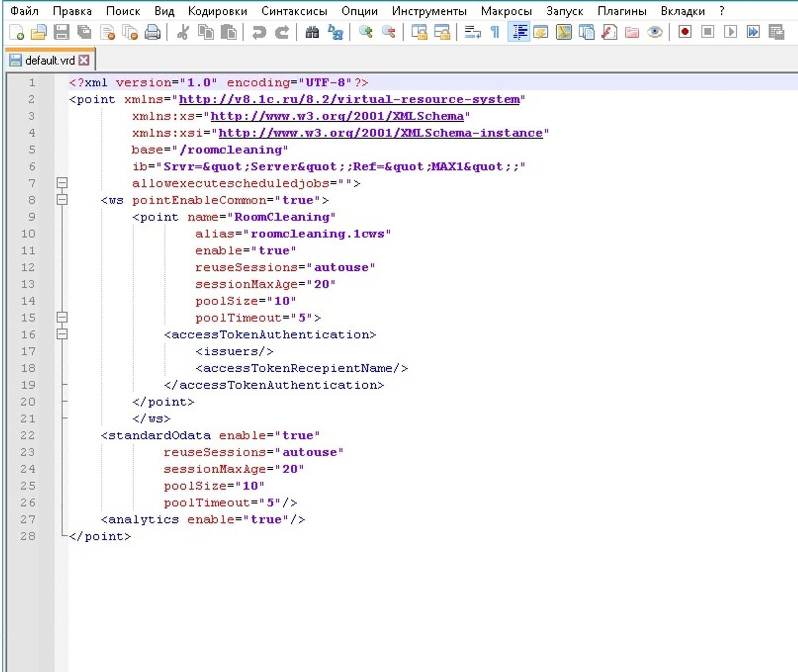The width and height of the screenshot is (798, 672).
Task: Collapse the fold marker at line 16
Action: [x=62, y=334]
